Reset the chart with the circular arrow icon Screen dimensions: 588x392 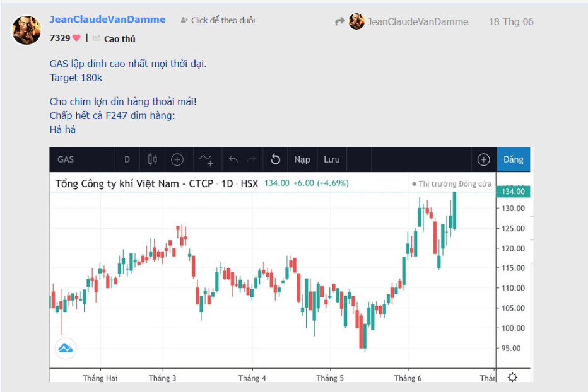click(275, 159)
